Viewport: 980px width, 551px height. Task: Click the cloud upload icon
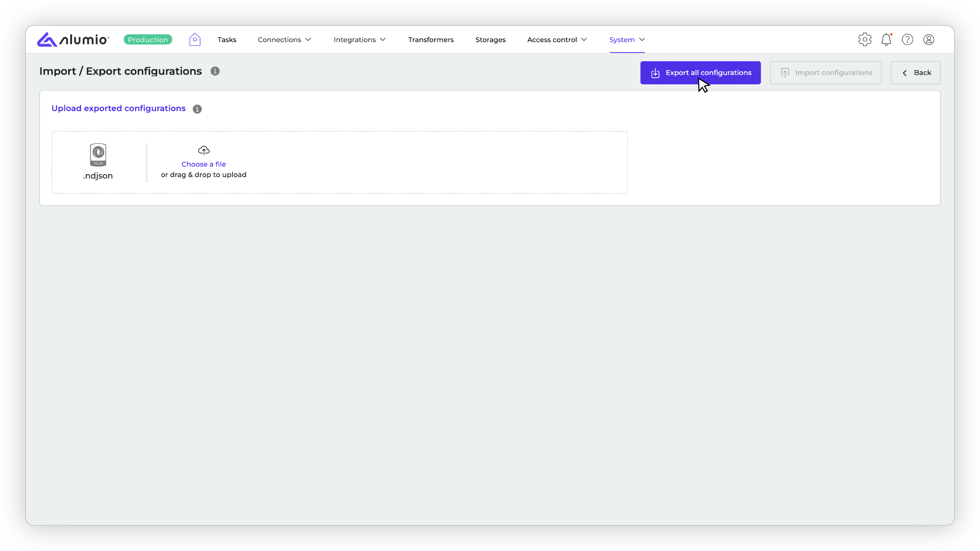tap(204, 151)
